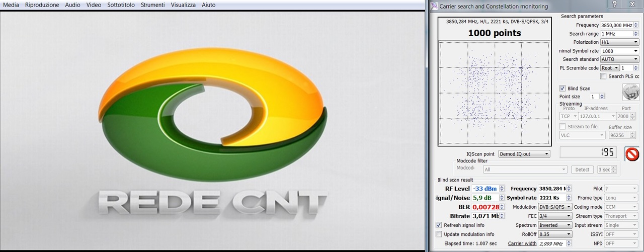Open the Sottotitolo menu
This screenshot has width=644, height=252.
(x=121, y=5)
